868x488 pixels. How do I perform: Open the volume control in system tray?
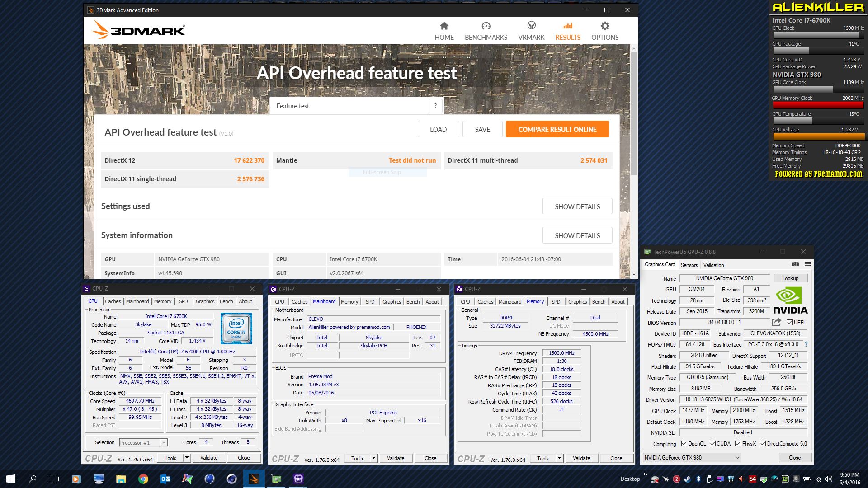click(829, 479)
